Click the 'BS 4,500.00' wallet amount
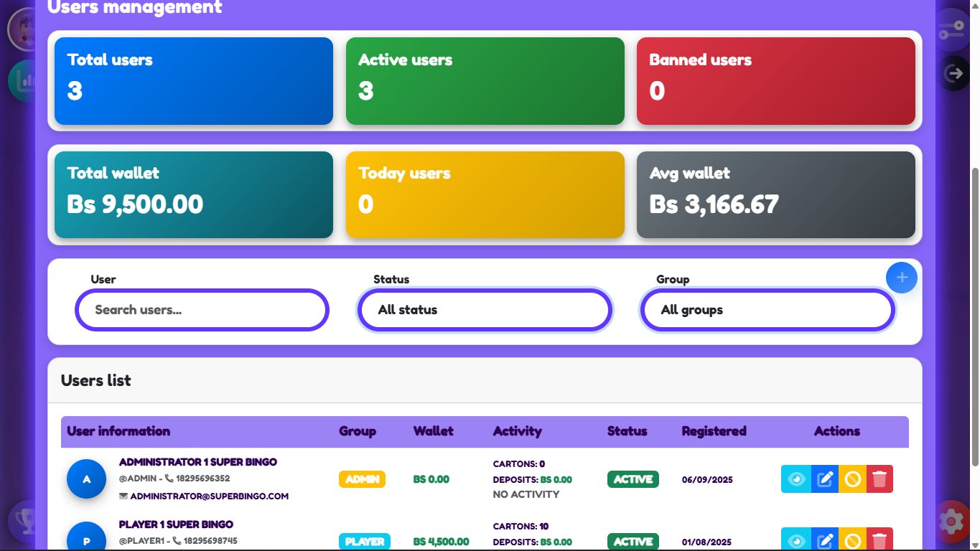This screenshot has width=980, height=551. click(x=442, y=542)
